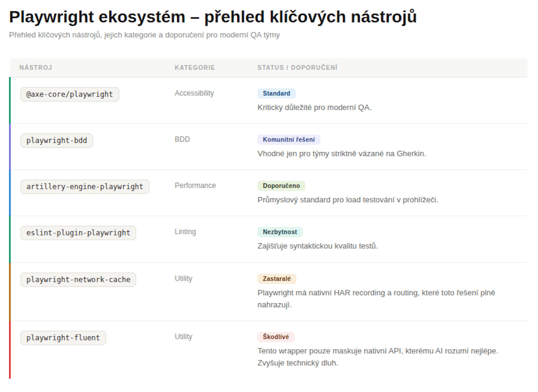The width and height of the screenshot is (538, 392).
Task: Select the eslint-plugin-playwright tool chip
Action: tap(78, 233)
